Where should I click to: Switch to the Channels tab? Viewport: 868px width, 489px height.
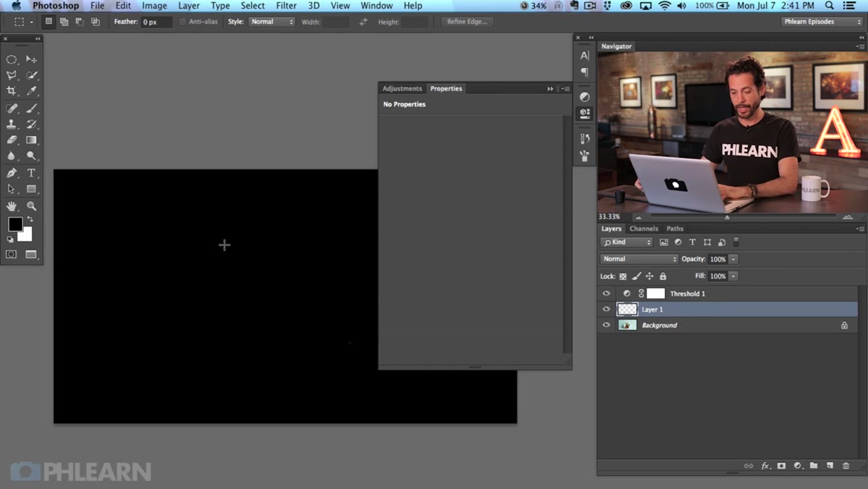[x=644, y=229]
